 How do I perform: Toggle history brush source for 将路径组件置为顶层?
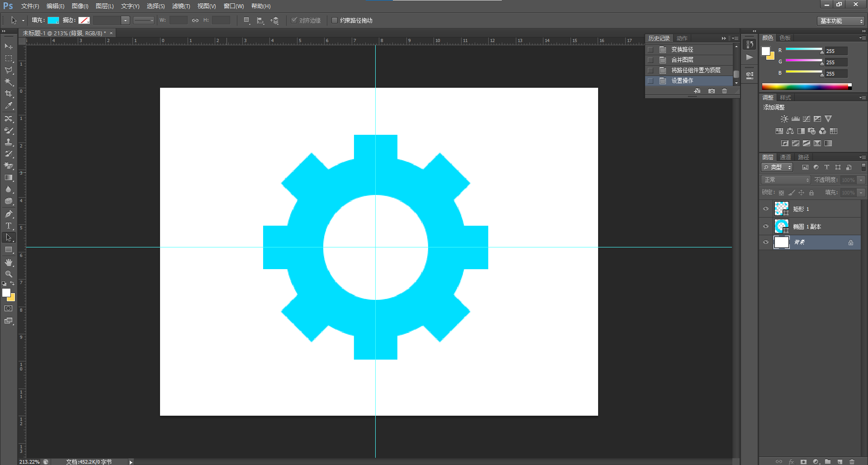(x=651, y=70)
